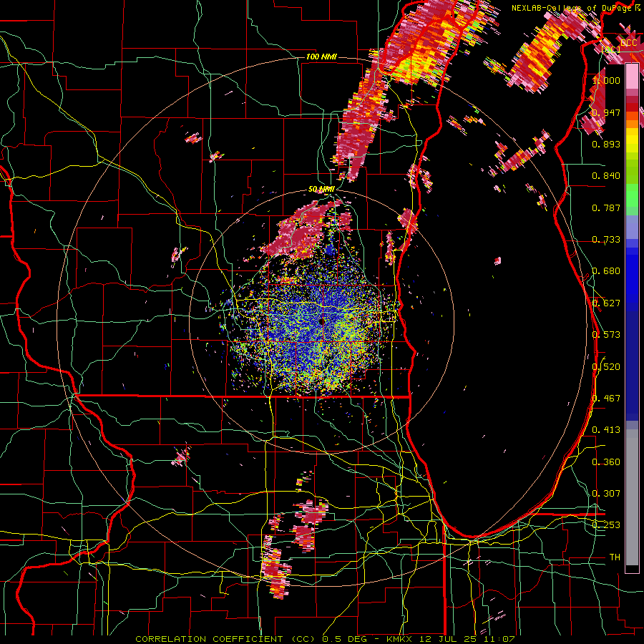Viewport: 644px width, 644px height.
Task: Click the KMKX 12 JUL 25 11:07 timestamp
Action: click(451, 639)
